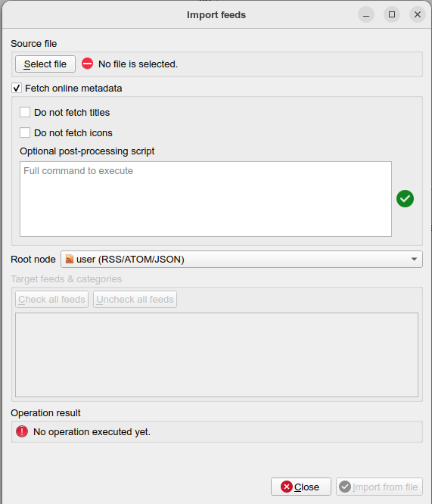Close window using title bar X
This screenshot has width=432, height=504.
coord(418,15)
